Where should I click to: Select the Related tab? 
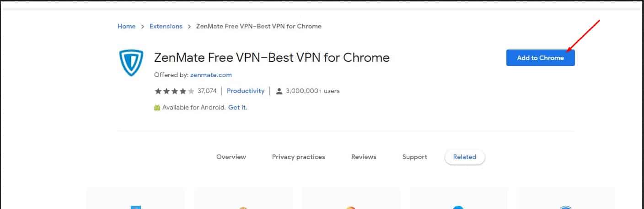pos(464,157)
